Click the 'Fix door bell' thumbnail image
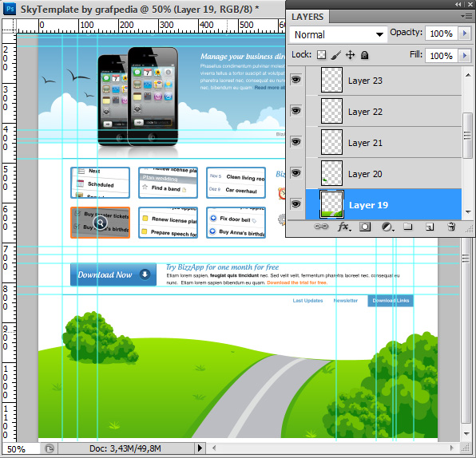The height and width of the screenshot is (458, 476). pyautogui.click(x=236, y=223)
